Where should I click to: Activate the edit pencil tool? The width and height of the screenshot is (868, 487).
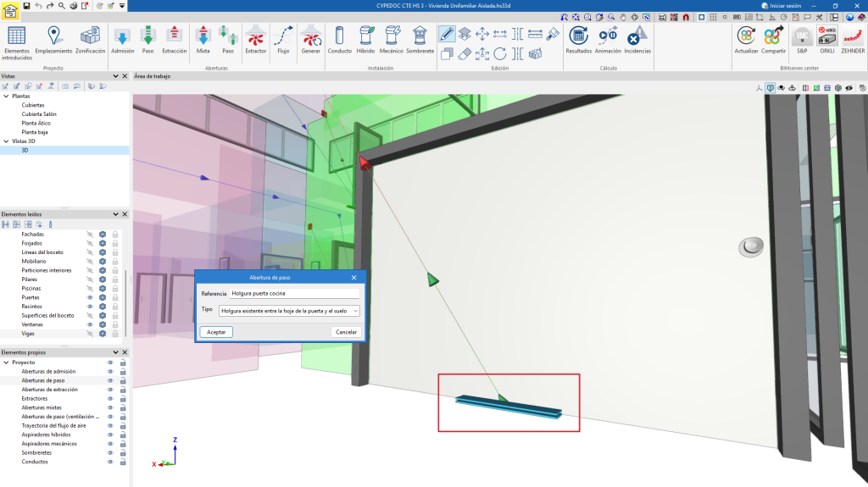tap(447, 34)
